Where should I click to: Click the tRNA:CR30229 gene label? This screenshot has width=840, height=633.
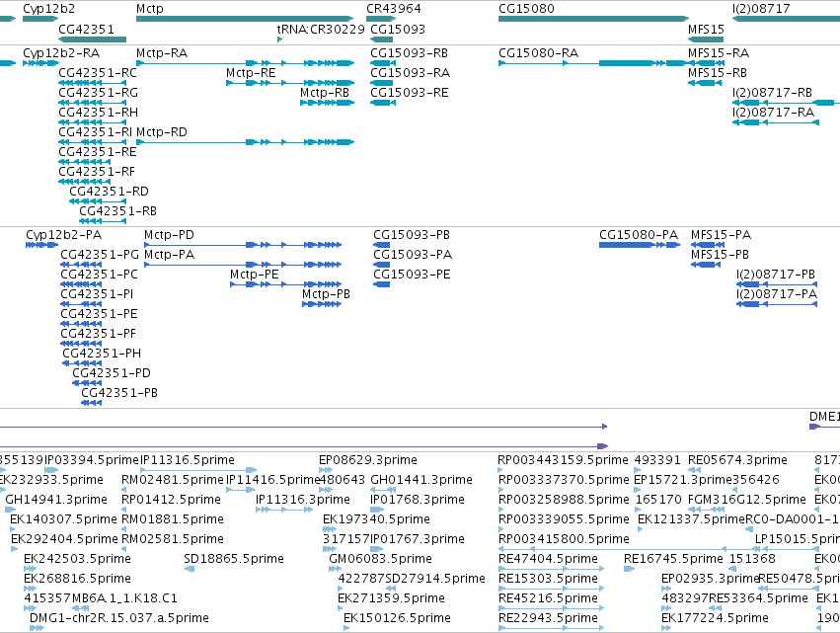tap(321, 29)
